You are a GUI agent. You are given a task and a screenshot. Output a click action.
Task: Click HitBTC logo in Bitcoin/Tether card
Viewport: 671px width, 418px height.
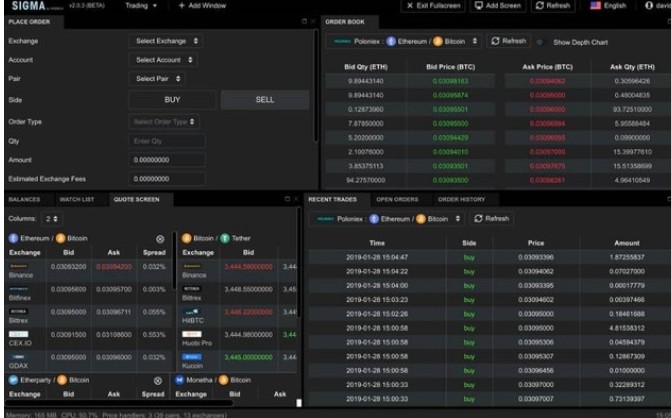click(x=191, y=312)
